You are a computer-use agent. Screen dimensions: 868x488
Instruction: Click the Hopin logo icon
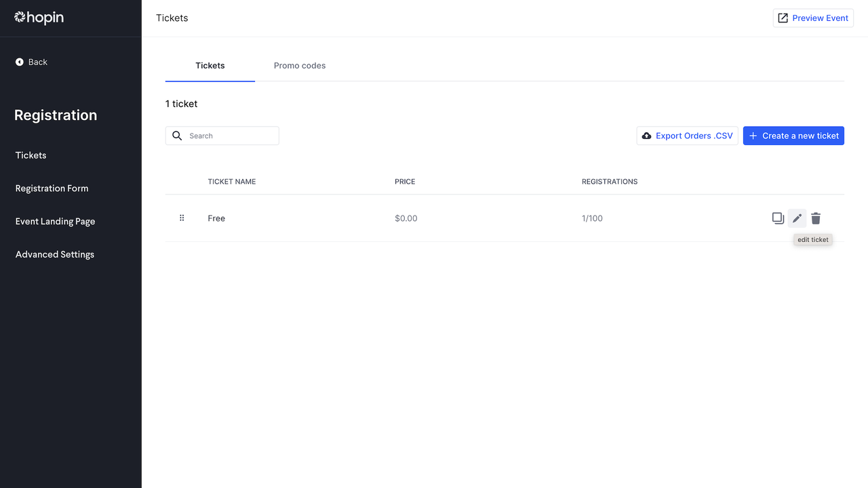(20, 18)
